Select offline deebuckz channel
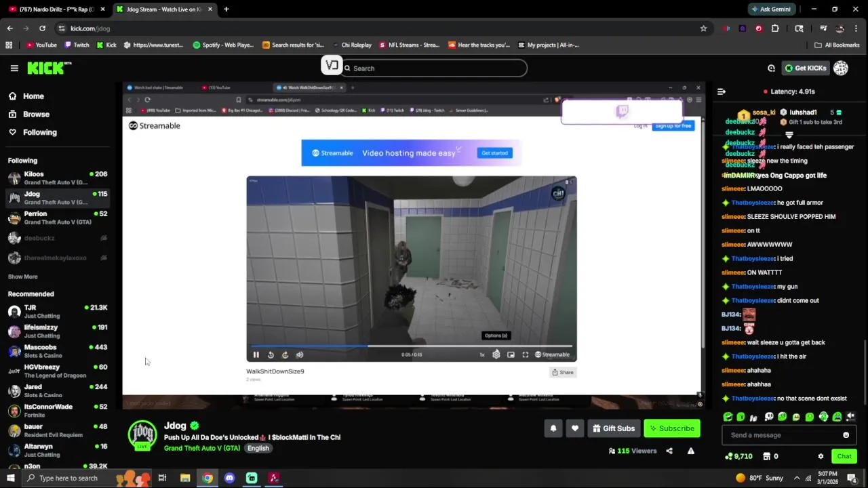Screen dimensions: 868x488 tap(58, 238)
